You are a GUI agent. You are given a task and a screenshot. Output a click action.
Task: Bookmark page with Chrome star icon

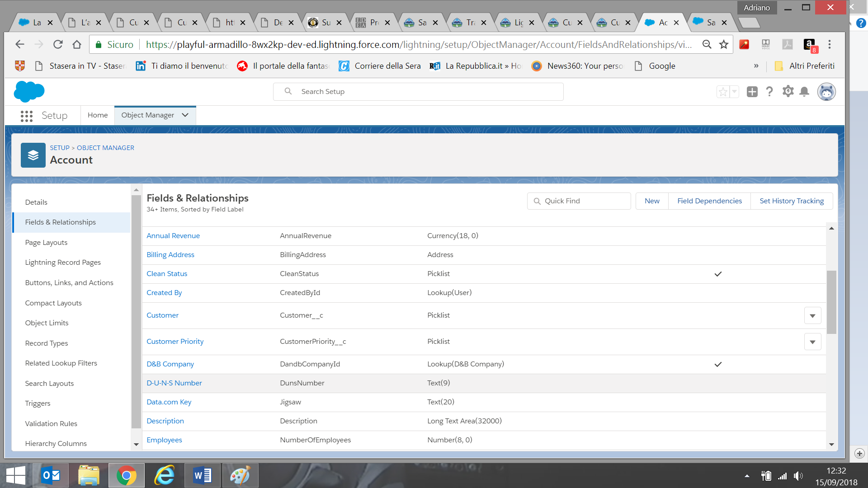[x=724, y=44]
